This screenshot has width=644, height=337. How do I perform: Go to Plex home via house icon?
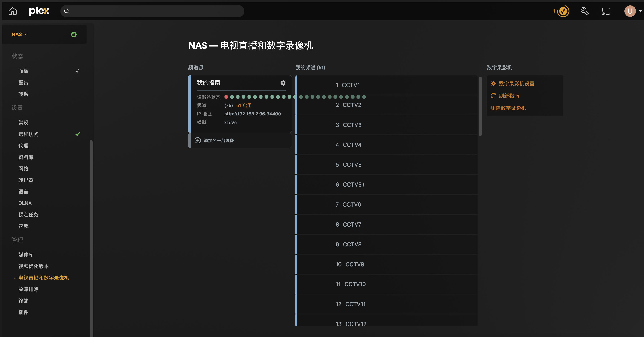click(12, 11)
